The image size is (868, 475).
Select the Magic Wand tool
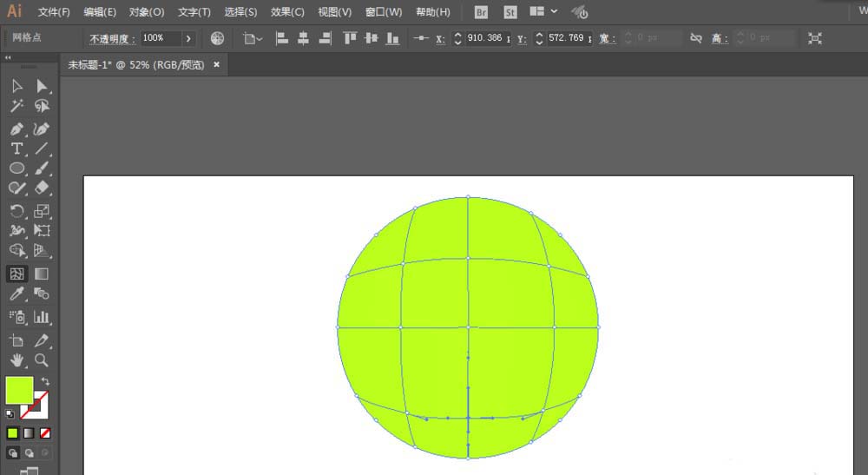pos(16,106)
